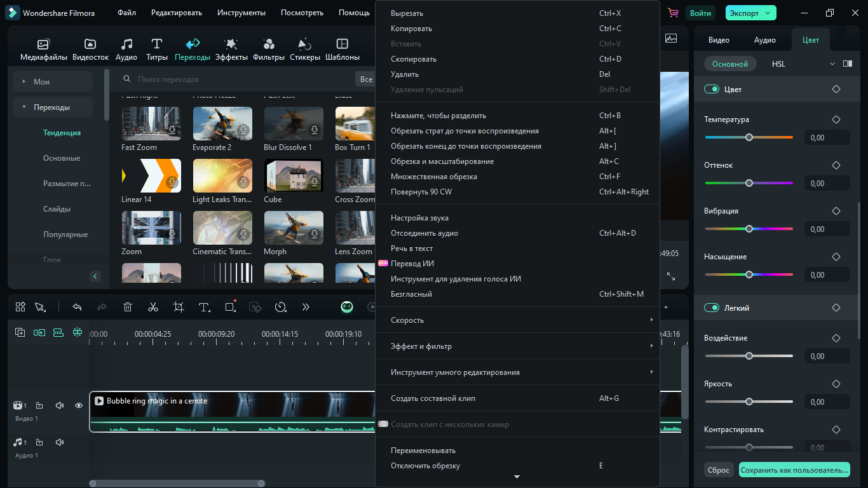
Task: Open the Эффекты effects panel
Action: point(231,50)
